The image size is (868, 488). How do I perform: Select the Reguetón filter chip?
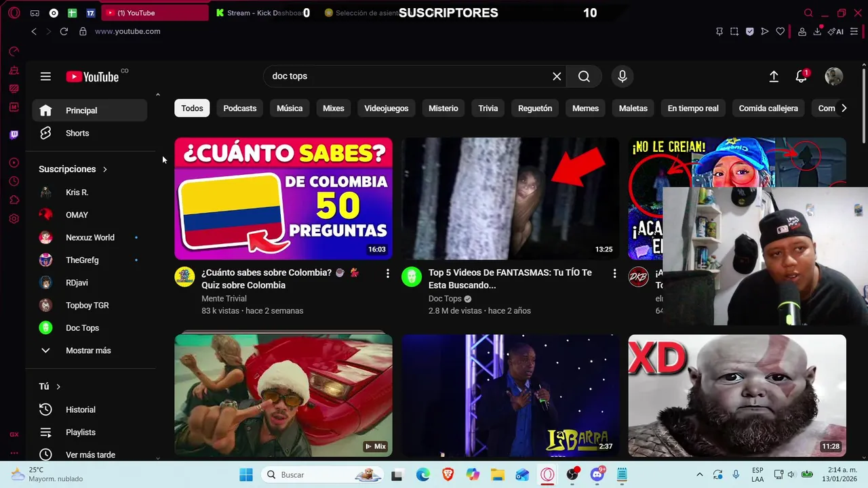[535, 108]
